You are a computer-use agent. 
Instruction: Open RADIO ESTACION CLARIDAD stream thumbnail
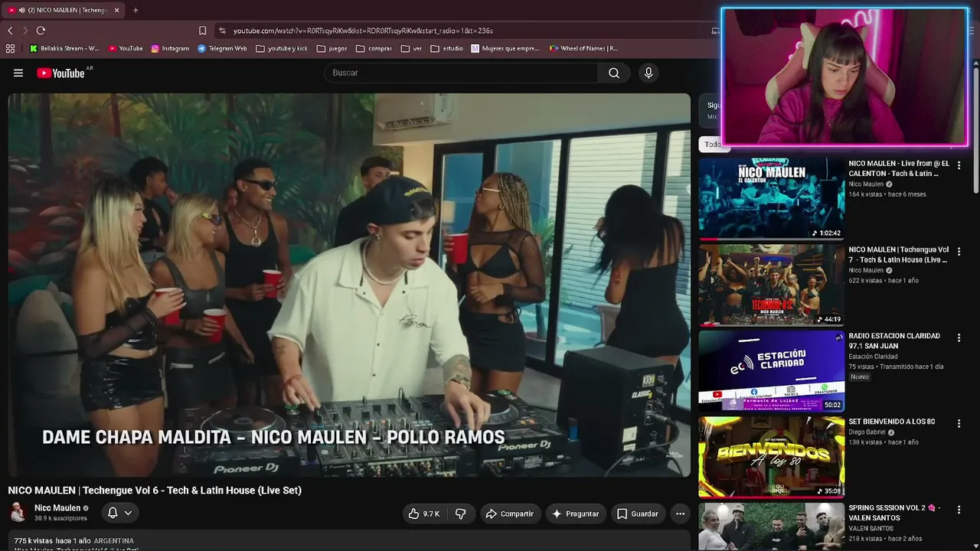772,370
